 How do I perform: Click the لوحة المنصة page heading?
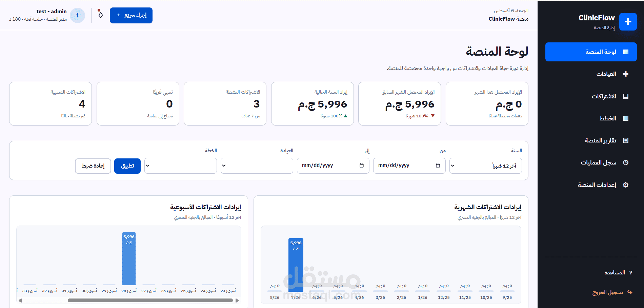pos(497,51)
